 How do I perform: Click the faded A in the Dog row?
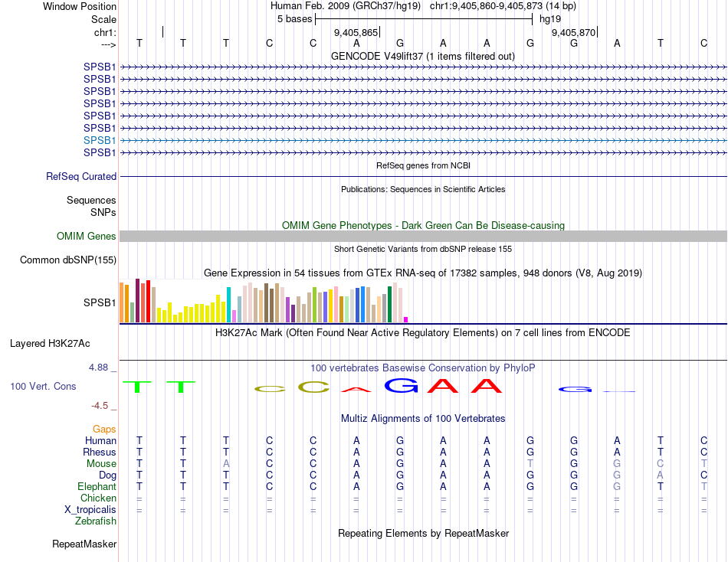pos(661,475)
